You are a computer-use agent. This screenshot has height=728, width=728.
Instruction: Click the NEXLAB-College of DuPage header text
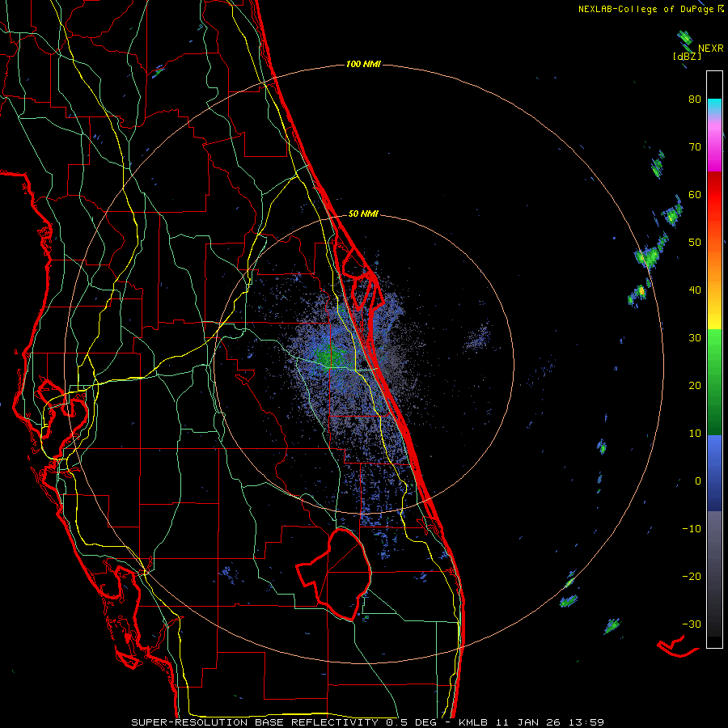(x=651, y=9)
